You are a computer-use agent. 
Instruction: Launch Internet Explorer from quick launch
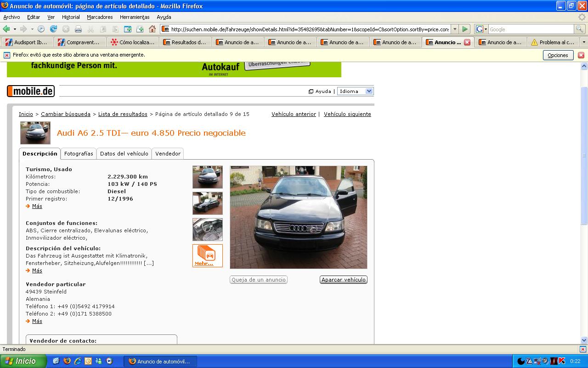(78, 361)
